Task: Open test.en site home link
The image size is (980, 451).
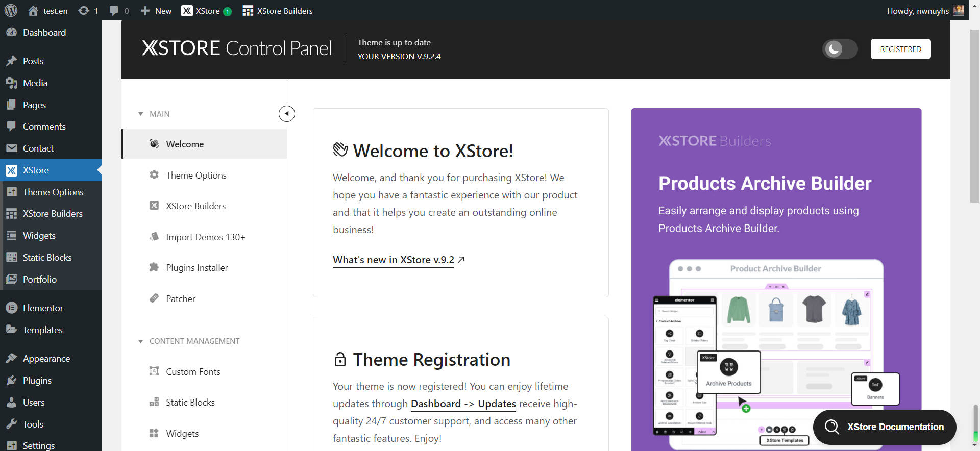Action: click(48, 11)
